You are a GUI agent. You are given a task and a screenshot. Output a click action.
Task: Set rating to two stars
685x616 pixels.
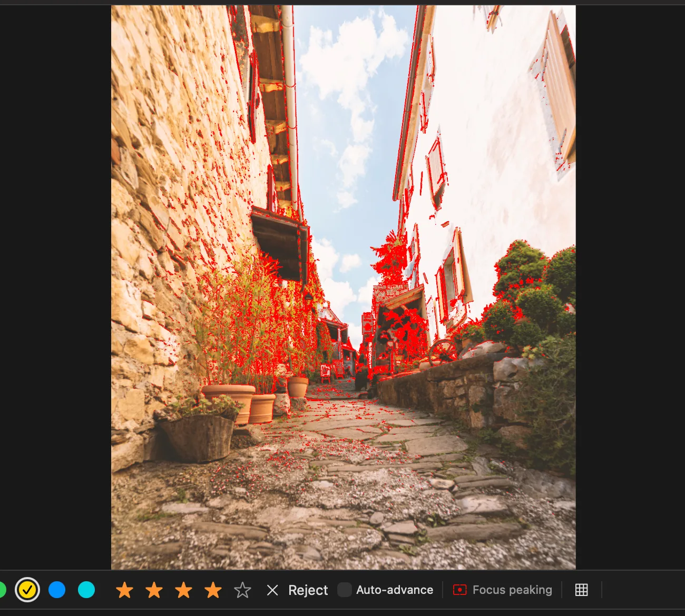(x=154, y=590)
